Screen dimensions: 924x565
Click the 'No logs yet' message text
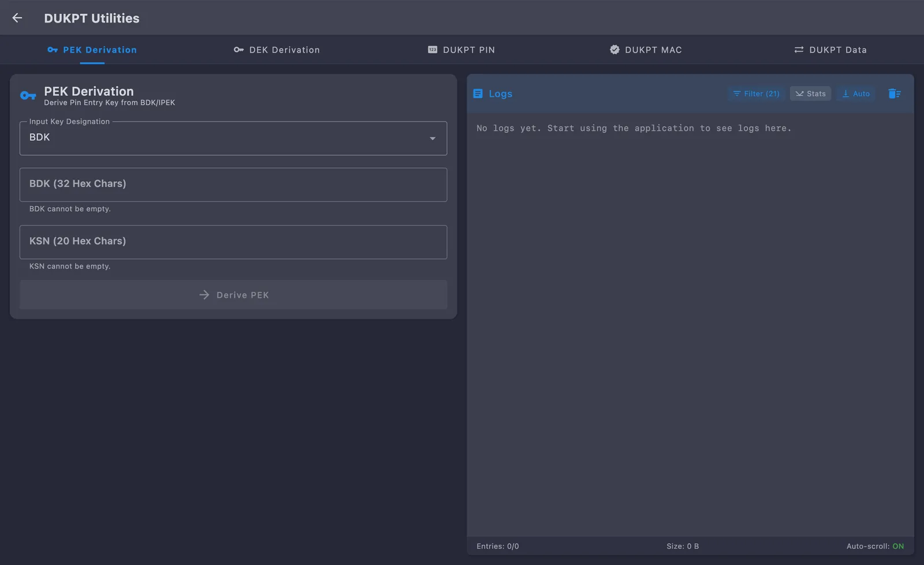634,128
